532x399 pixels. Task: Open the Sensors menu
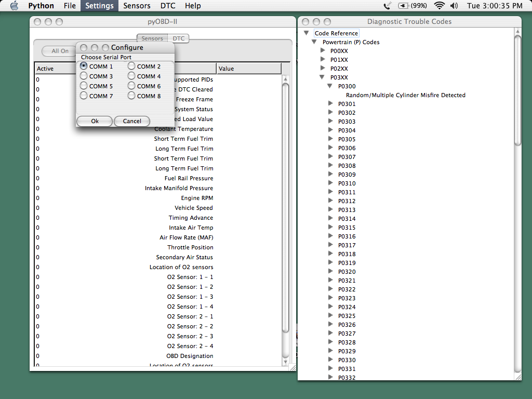click(137, 6)
